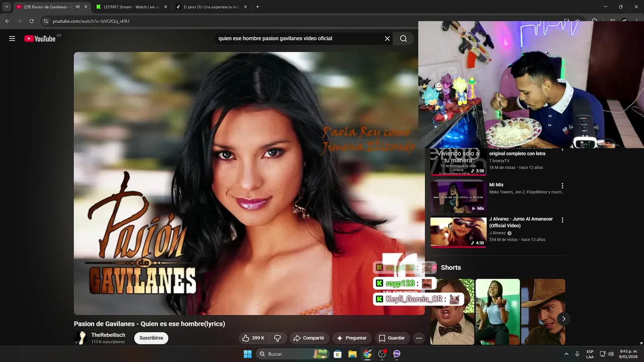
Task: Click the address bar URL
Action: [91, 21]
